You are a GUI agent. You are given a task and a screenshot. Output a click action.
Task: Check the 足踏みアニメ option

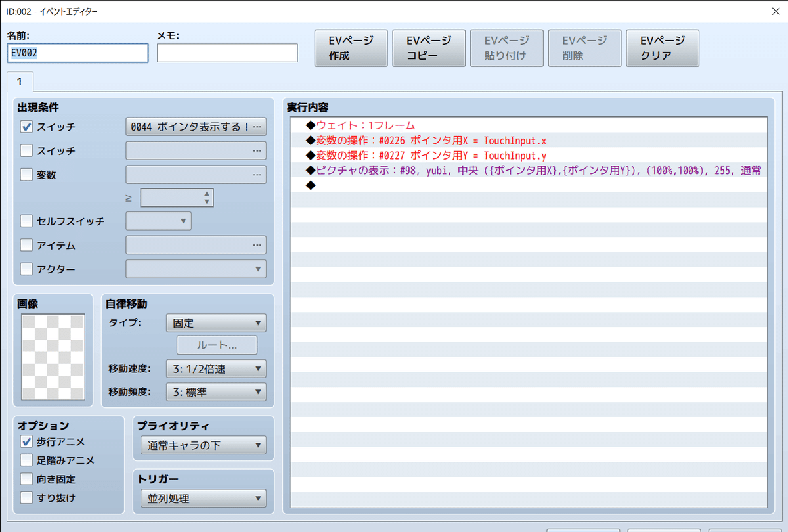27,460
